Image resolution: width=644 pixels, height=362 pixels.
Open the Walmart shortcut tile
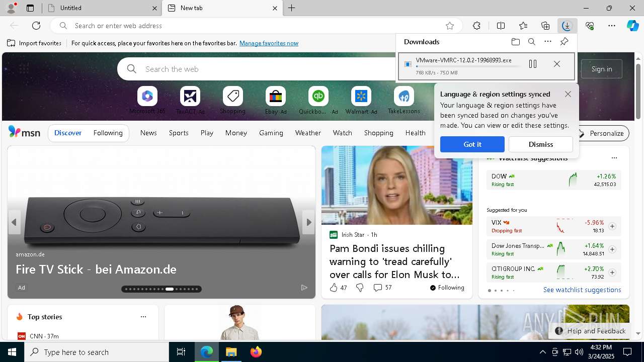pos(361,101)
